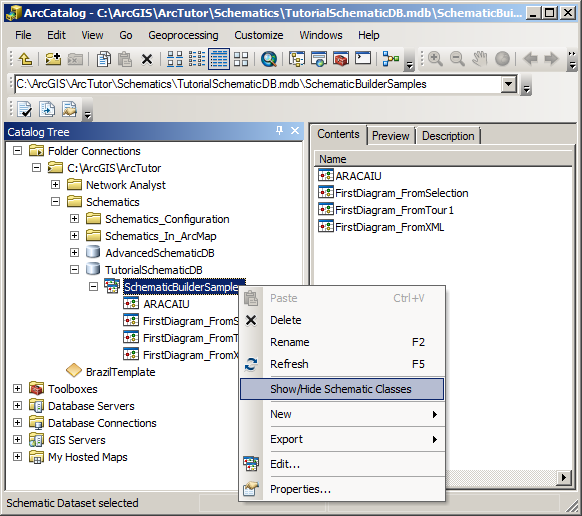
Task: Click the Zoom Out magnifier icon
Action: 457,59
